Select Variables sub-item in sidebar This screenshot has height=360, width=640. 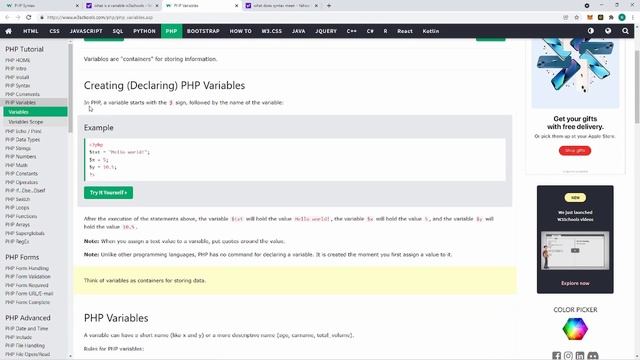36,112
